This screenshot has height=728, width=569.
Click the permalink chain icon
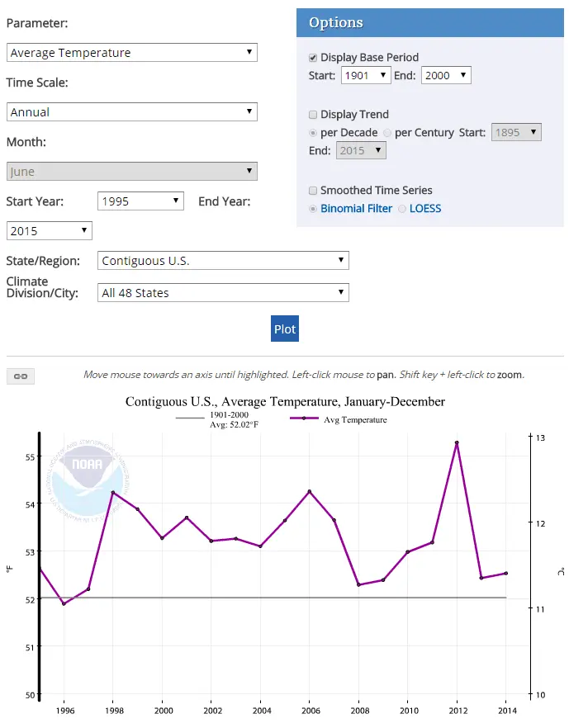(x=21, y=376)
